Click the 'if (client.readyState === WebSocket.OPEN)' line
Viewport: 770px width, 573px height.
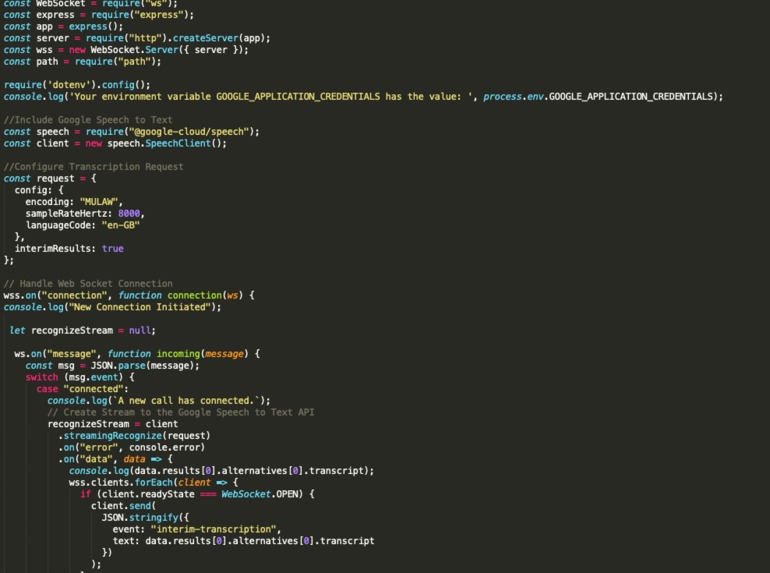point(197,494)
